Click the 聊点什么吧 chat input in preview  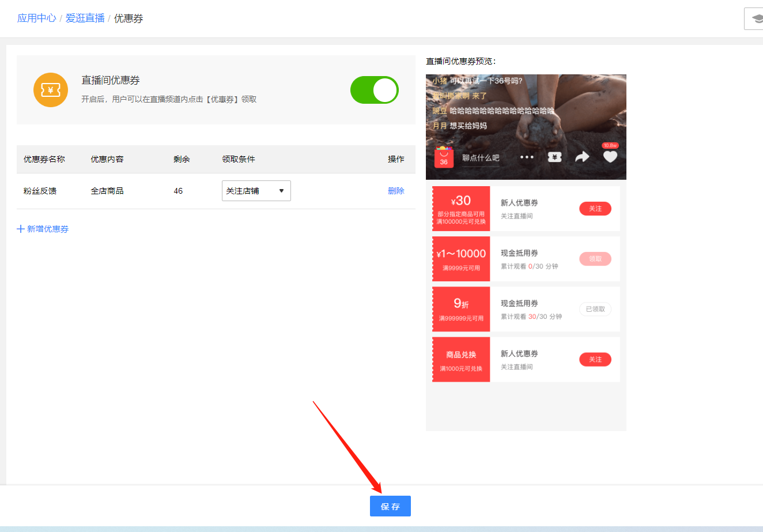pos(481,158)
